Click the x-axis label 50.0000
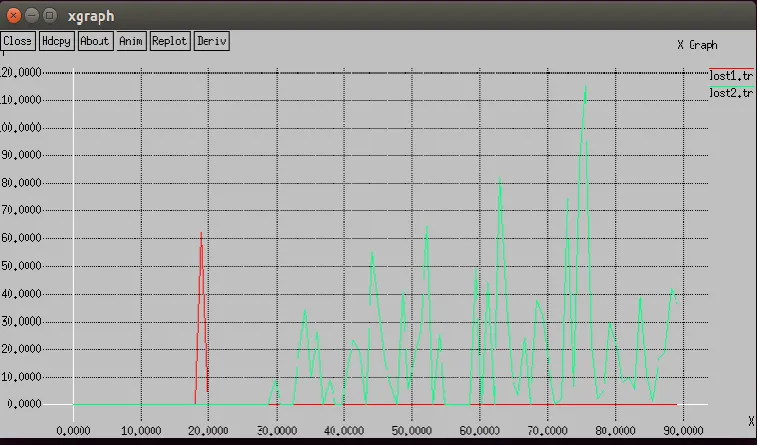Screen dimensions: 759x446 412,431
